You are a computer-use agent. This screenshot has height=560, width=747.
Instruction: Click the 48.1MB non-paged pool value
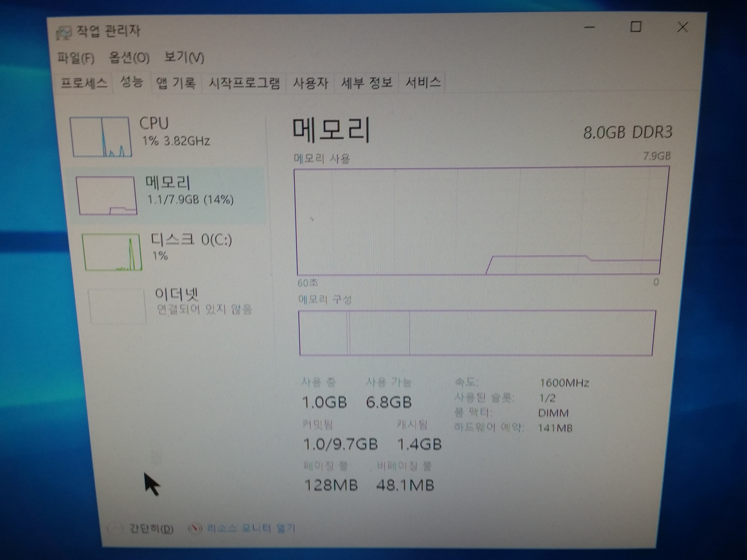[405, 485]
